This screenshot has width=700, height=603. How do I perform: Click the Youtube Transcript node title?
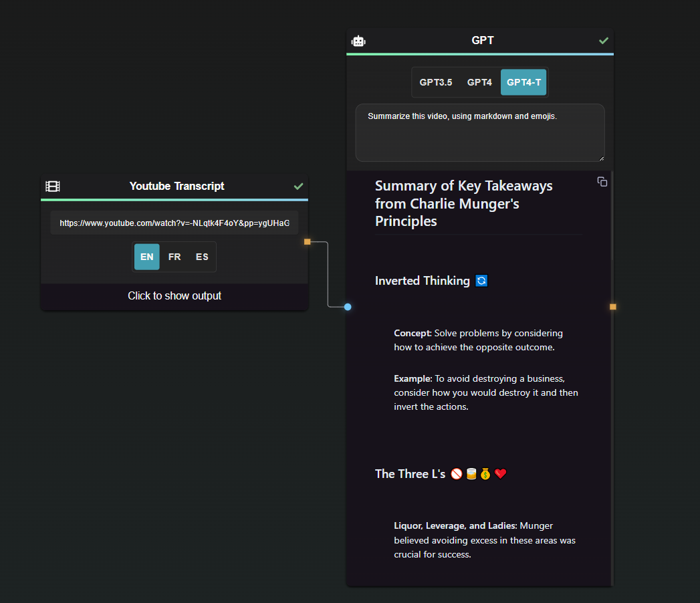tap(174, 187)
